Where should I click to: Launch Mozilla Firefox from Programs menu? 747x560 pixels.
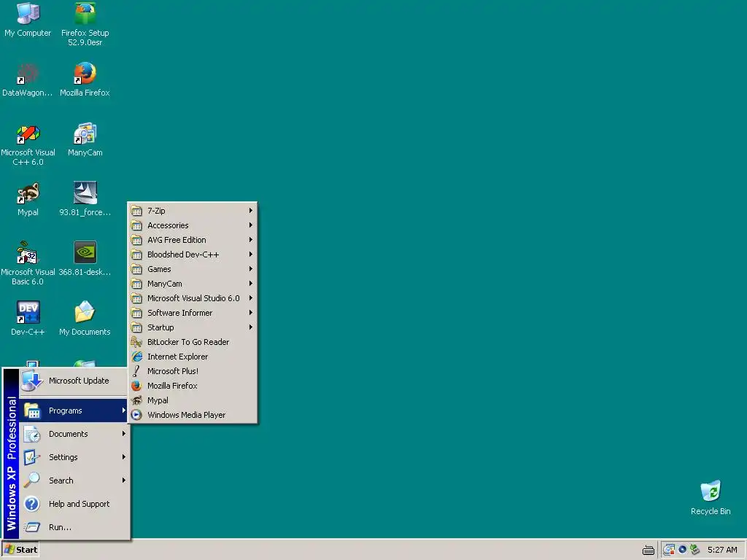(193, 386)
